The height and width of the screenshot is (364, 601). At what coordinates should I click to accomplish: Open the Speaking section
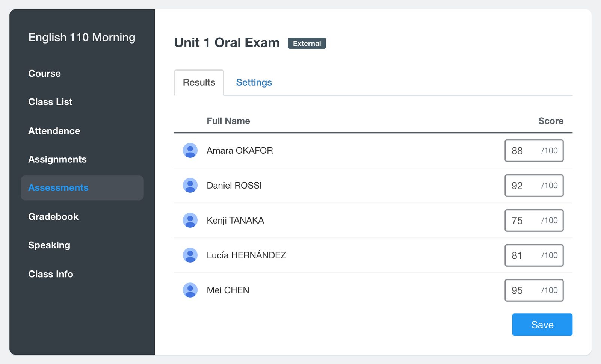(x=49, y=245)
